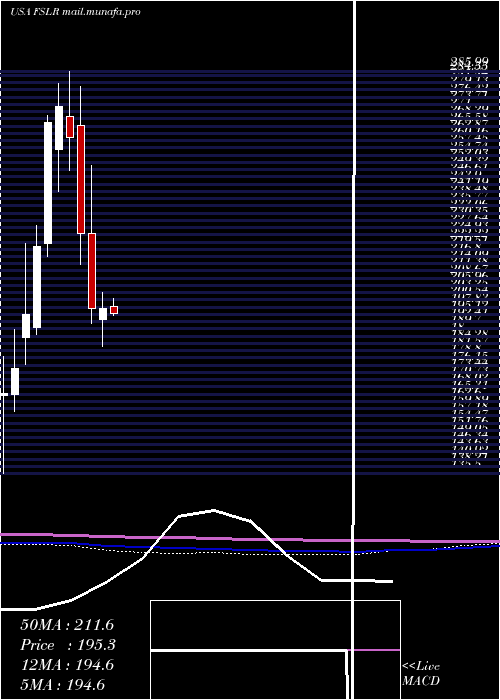Image resolution: width=500 pixels, height=700 pixels.
Task: Select the 'Price : 195.3' readout
Action: click(x=68, y=645)
